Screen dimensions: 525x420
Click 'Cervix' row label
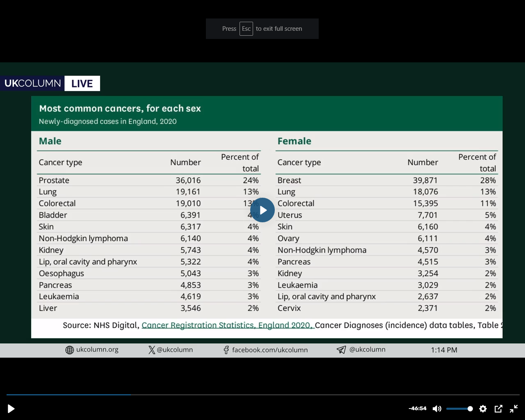pyautogui.click(x=289, y=308)
